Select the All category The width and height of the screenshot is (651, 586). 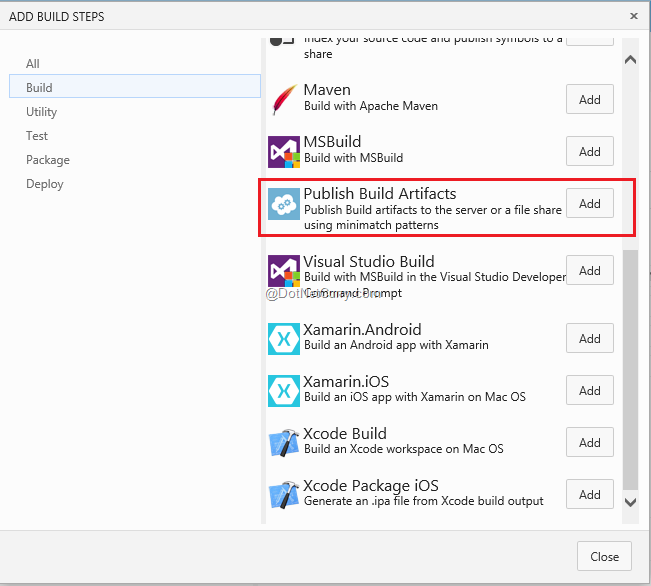tap(33, 64)
